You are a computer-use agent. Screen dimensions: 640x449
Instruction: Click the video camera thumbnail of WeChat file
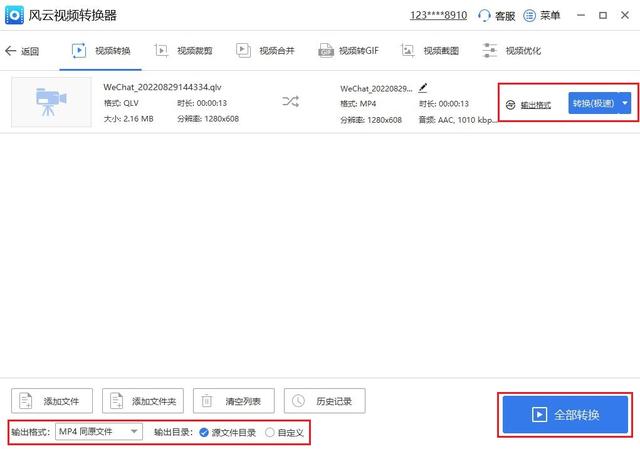[x=51, y=102]
